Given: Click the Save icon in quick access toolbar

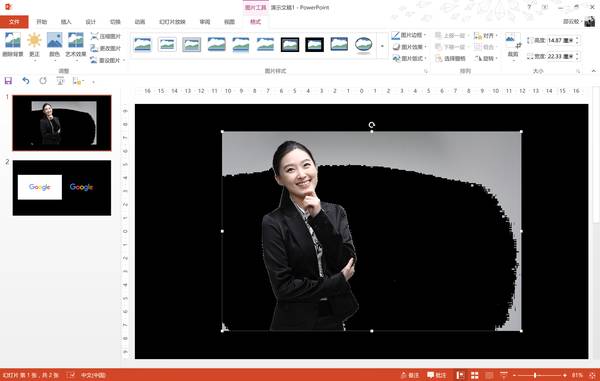Looking at the screenshot, I should pos(8,81).
